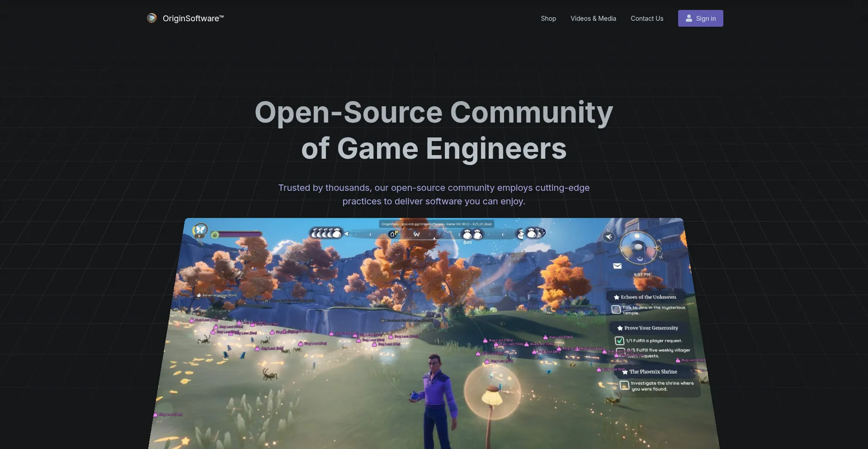Click the mail envelope icon in game HUD

(617, 266)
